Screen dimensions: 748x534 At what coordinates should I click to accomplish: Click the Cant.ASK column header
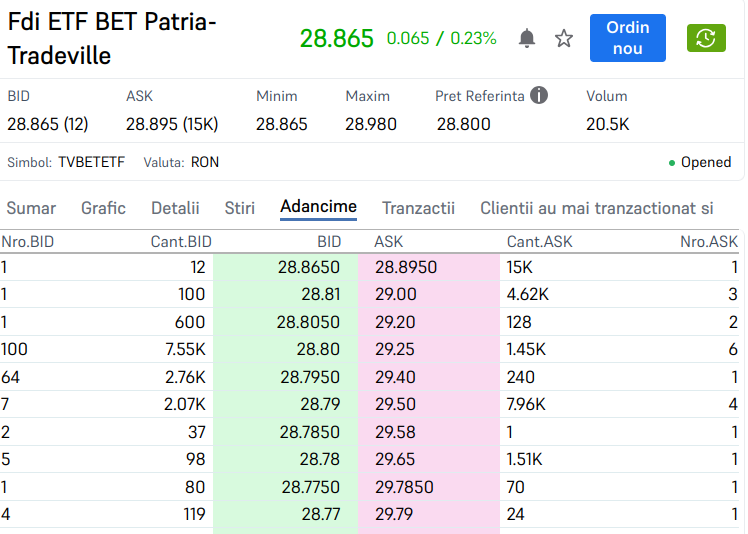pyautogui.click(x=539, y=241)
